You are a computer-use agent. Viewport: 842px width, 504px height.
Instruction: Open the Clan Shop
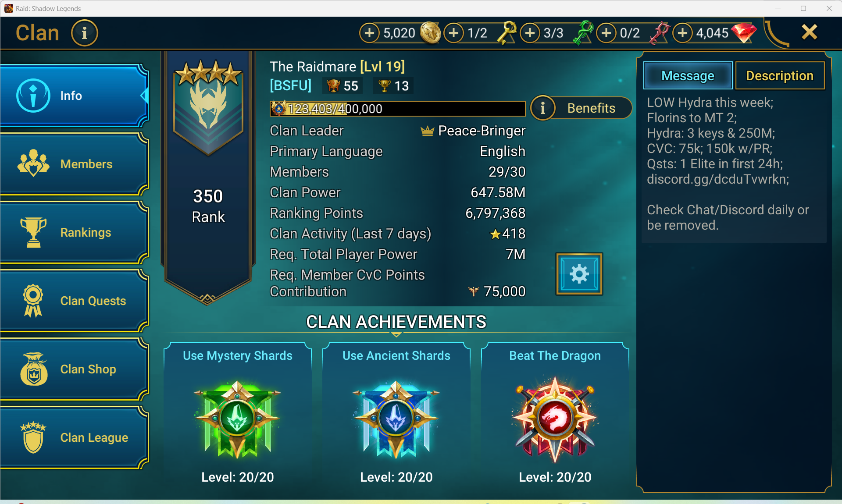[x=74, y=369]
